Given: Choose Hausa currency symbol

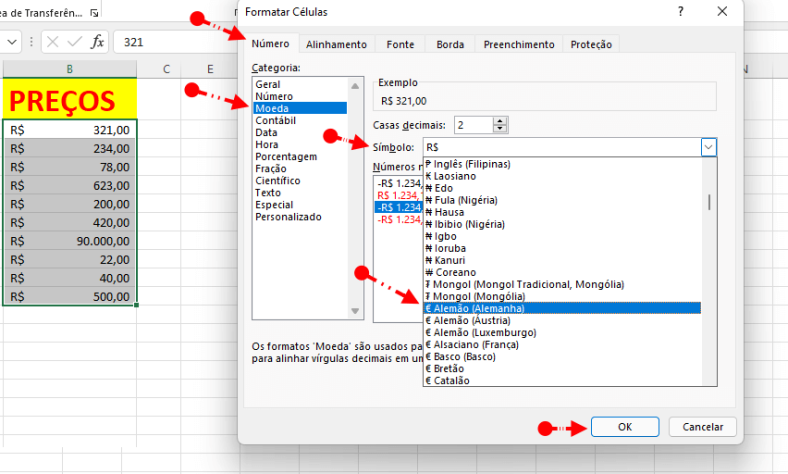Looking at the screenshot, I should 562,212.
